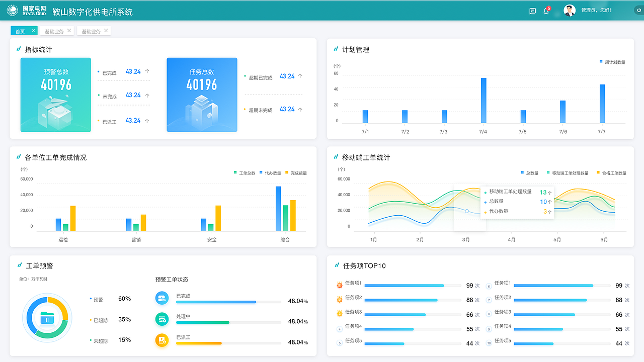
Task: Click 代办数量 3 in the tooltip
Action: tap(517, 212)
